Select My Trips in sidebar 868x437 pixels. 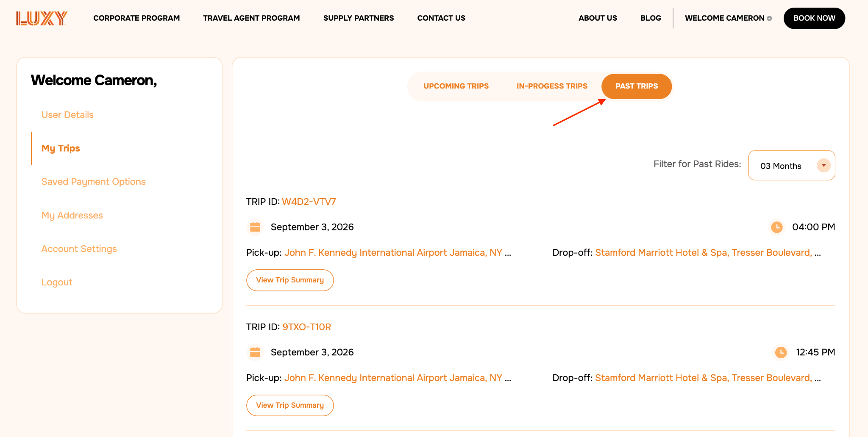61,148
